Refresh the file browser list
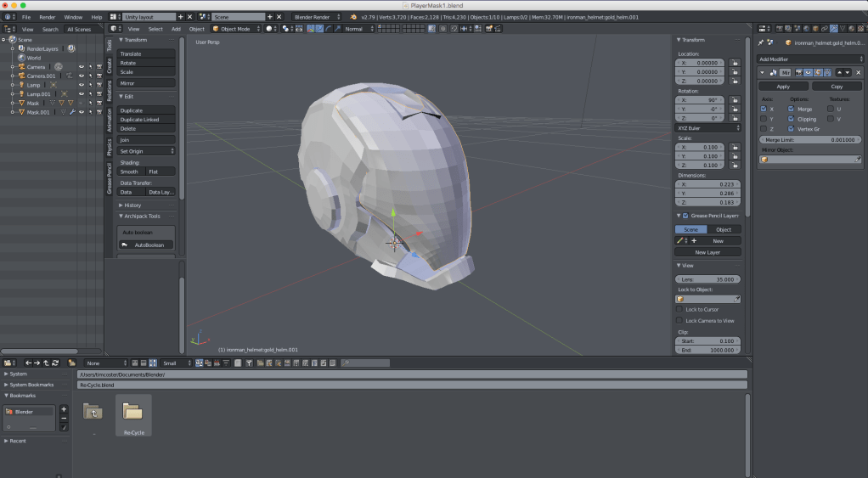868x478 pixels. [56, 363]
